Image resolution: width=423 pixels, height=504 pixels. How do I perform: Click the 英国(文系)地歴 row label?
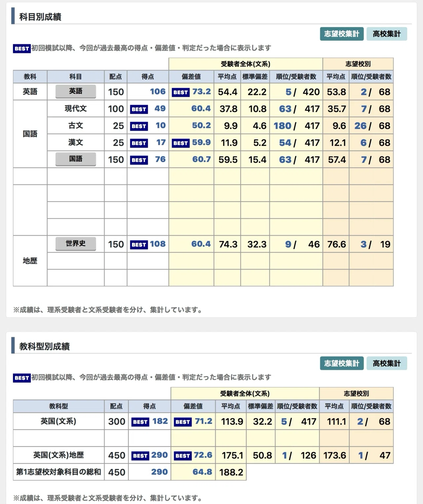tap(58, 455)
